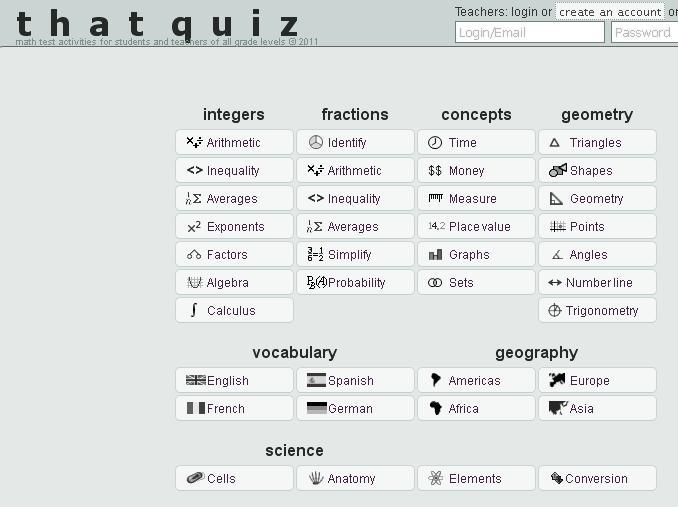Focus the Login/Email input field

pyautogui.click(x=530, y=32)
